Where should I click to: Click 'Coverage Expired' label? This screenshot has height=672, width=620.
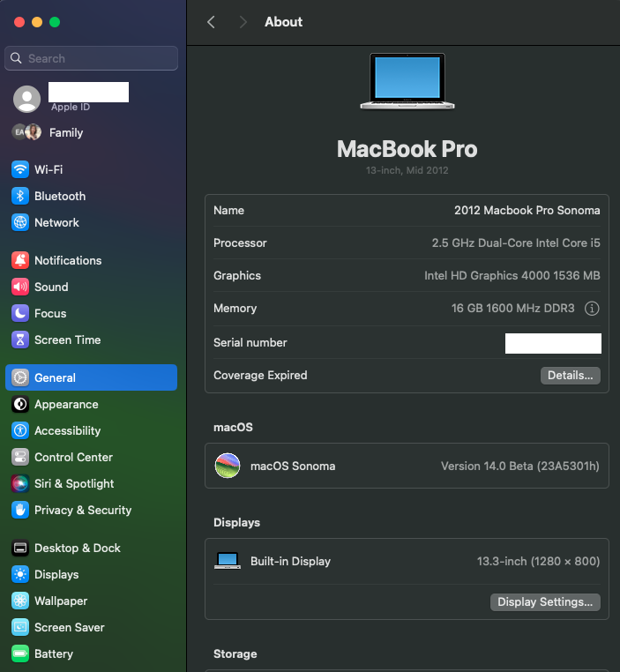(x=260, y=376)
